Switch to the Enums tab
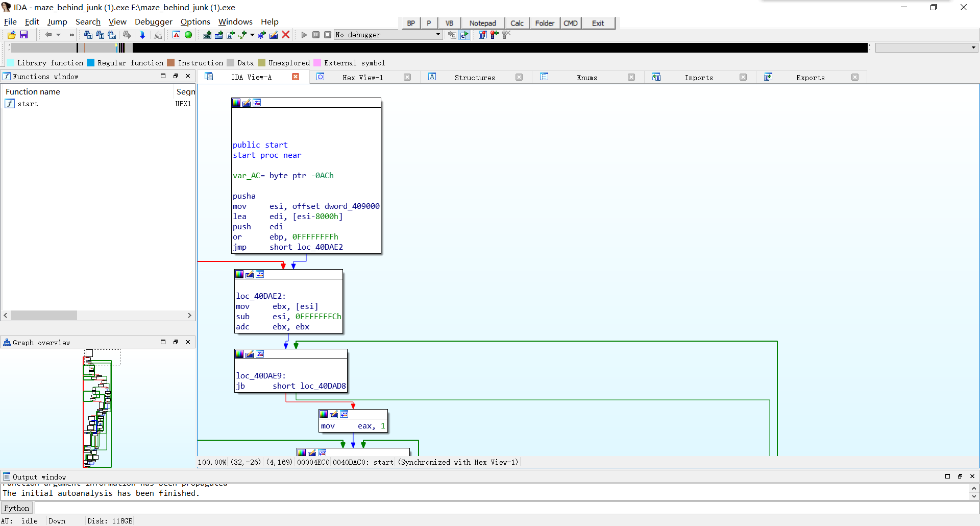 pos(587,78)
